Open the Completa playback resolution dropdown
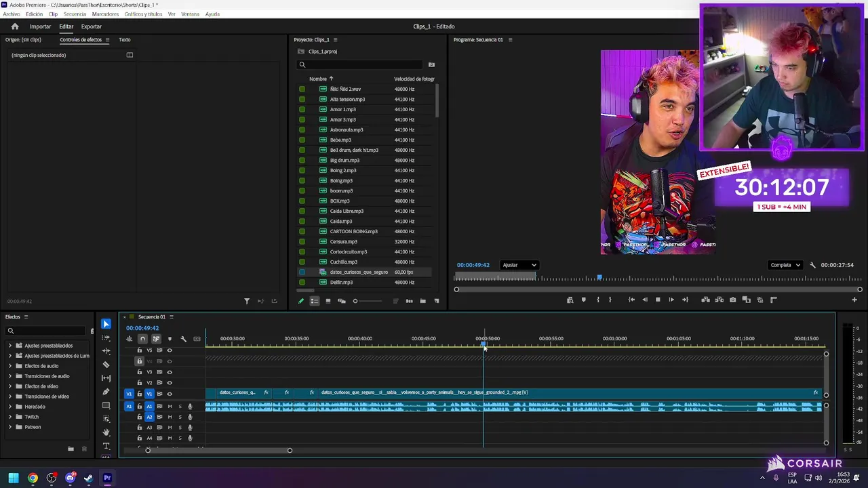Viewport: 868px width, 488px height. pos(785,265)
